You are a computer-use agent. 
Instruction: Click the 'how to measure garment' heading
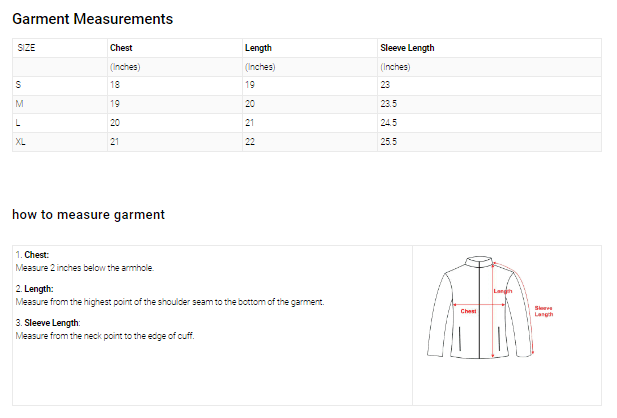pos(88,214)
